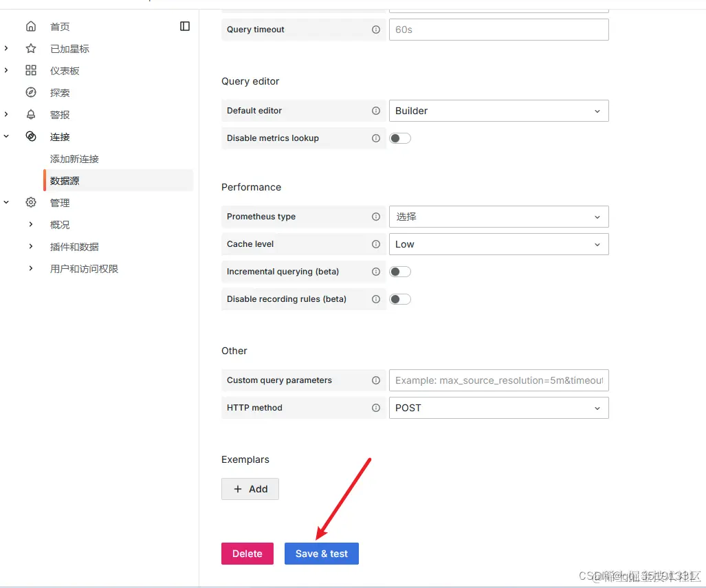Viewport: 706px width, 588px height.
Task: Collapse the 连接 section chevron
Action: pyautogui.click(x=6, y=136)
